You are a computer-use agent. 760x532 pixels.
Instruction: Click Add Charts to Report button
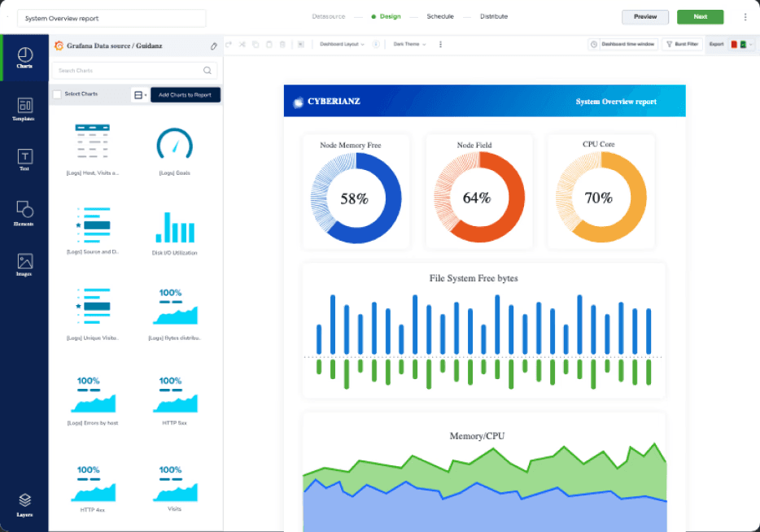tap(186, 95)
